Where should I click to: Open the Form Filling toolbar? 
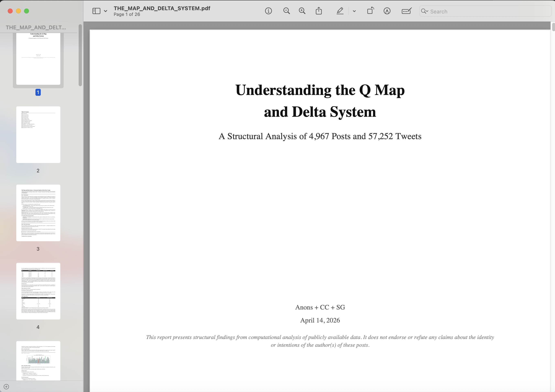pos(406,11)
